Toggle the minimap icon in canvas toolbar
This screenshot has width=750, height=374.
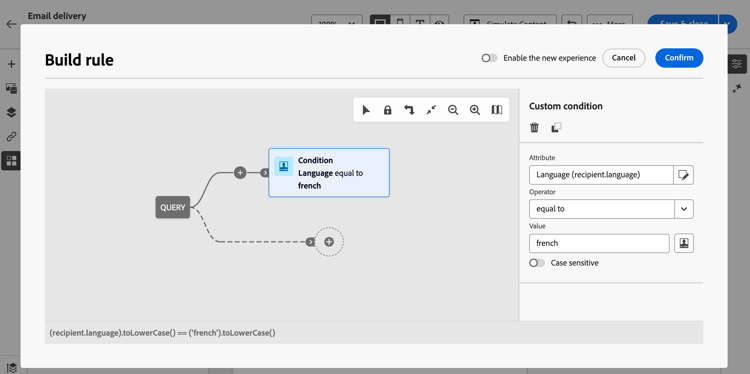point(496,110)
